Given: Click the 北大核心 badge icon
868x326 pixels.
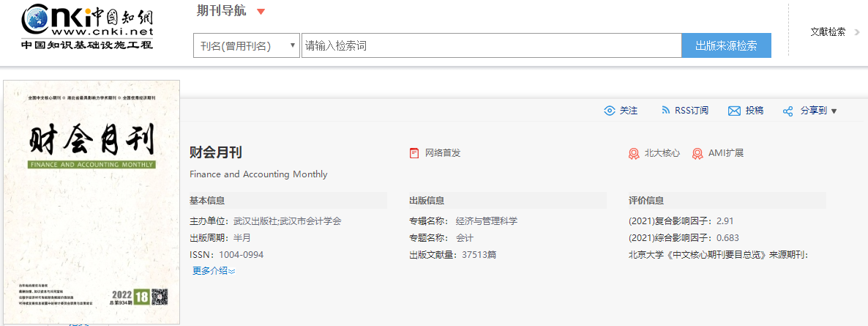Looking at the screenshot, I should point(634,154).
